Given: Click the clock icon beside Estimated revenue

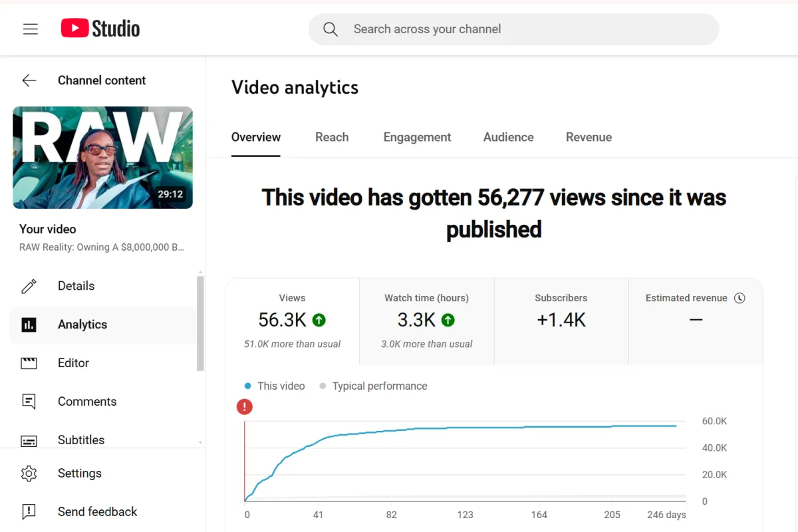Looking at the screenshot, I should 739,298.
